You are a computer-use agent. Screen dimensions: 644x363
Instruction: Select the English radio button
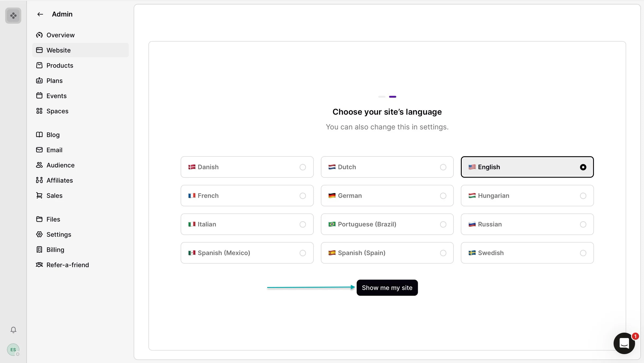click(x=583, y=167)
